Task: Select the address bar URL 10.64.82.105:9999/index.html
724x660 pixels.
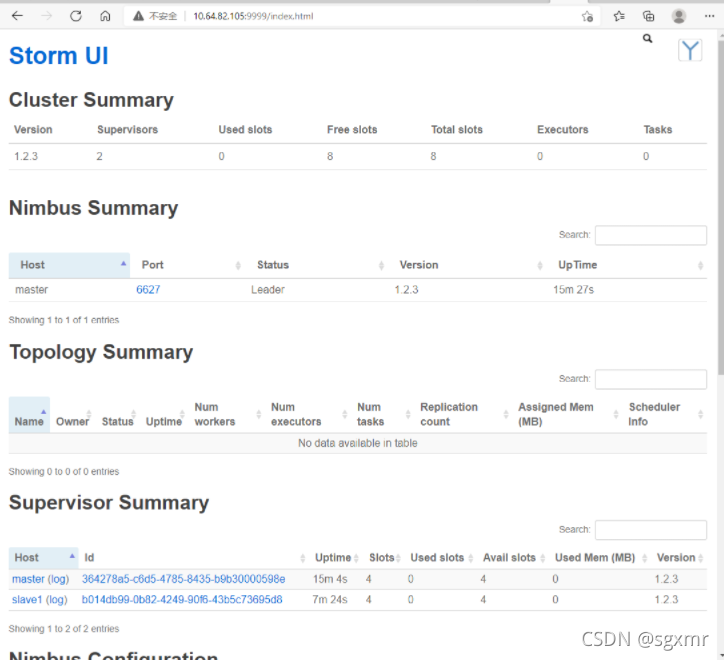Action: tap(253, 16)
